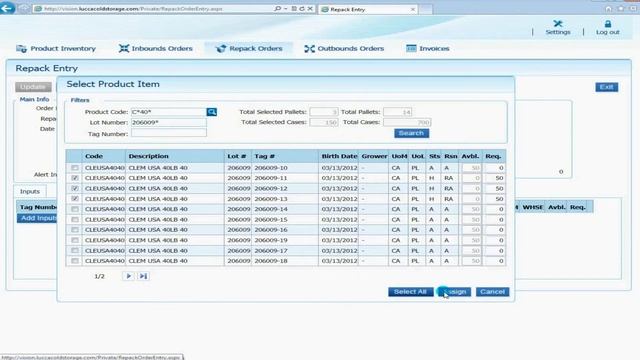640x360 pixels.
Task: Open the browser Home icon
Action: pos(609,9)
